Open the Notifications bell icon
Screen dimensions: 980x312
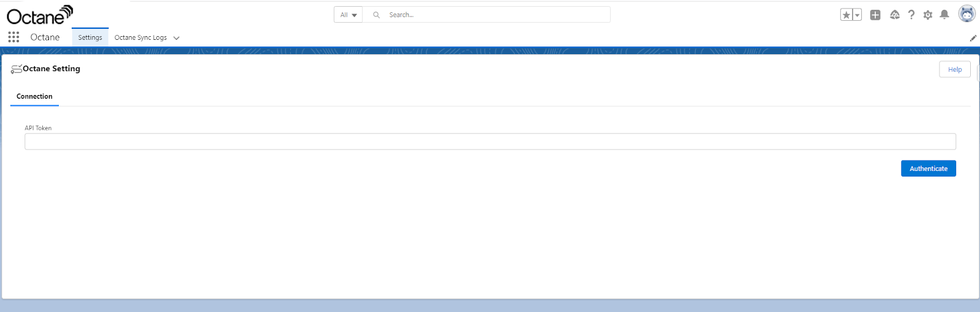point(944,15)
